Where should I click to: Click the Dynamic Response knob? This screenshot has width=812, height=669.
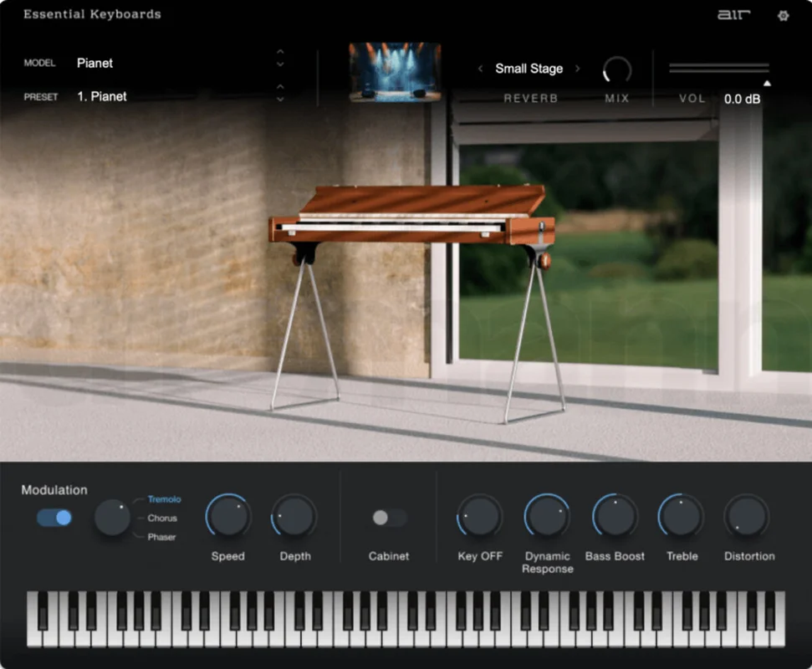tap(547, 516)
